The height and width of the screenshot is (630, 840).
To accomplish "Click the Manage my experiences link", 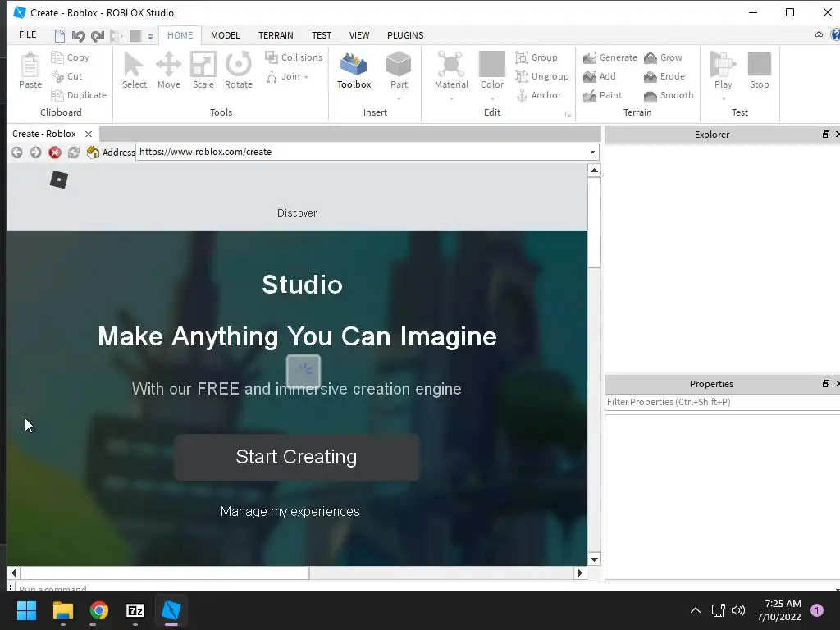I will pos(290,512).
